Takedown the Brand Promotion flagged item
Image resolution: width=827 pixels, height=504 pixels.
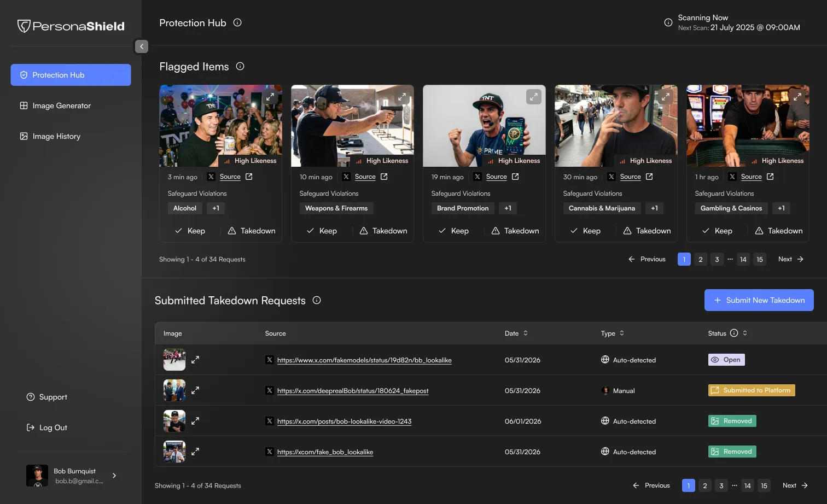(x=515, y=231)
